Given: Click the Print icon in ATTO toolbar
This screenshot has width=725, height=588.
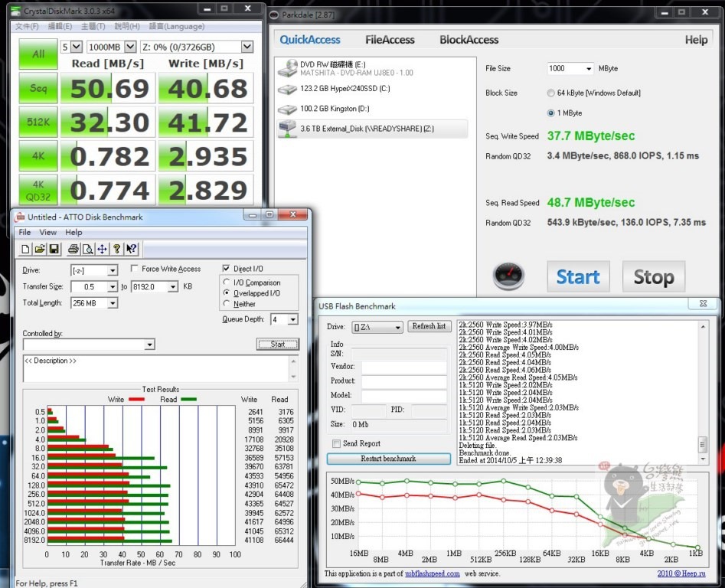Looking at the screenshot, I should pos(73,249).
